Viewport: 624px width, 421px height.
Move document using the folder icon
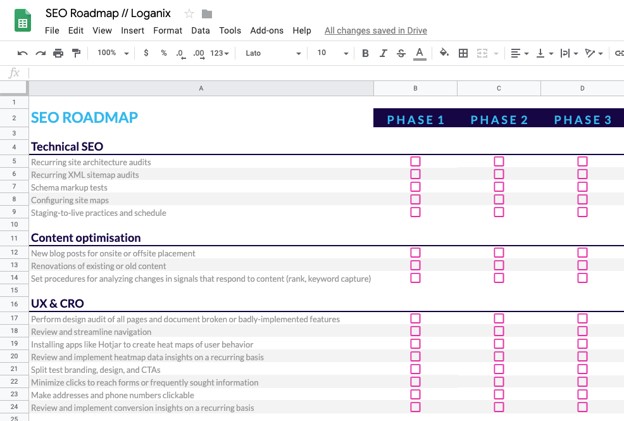coord(207,14)
